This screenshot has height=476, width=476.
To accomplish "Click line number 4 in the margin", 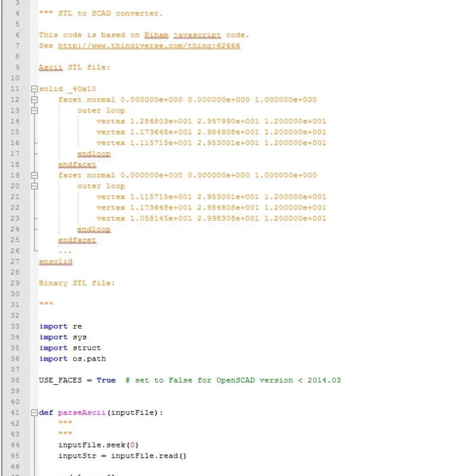I will [x=17, y=13].
